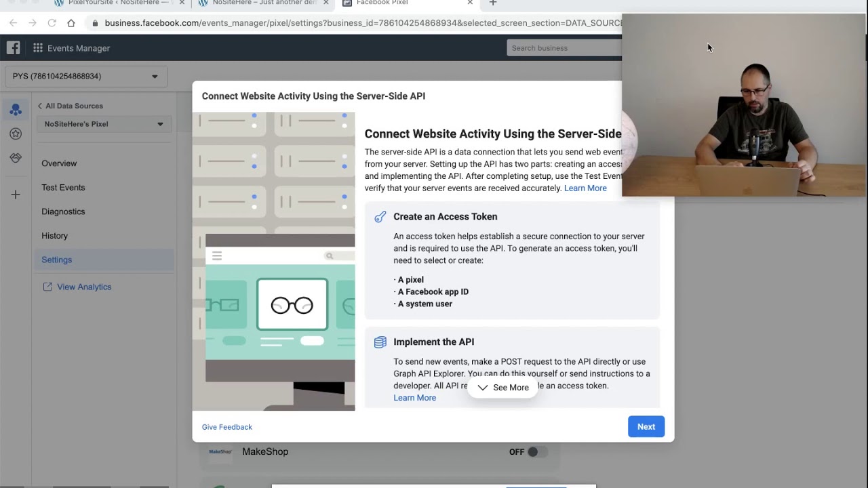Viewport: 868px width, 488px height.
Task: Open the Test Events menu item
Action: [63, 188]
